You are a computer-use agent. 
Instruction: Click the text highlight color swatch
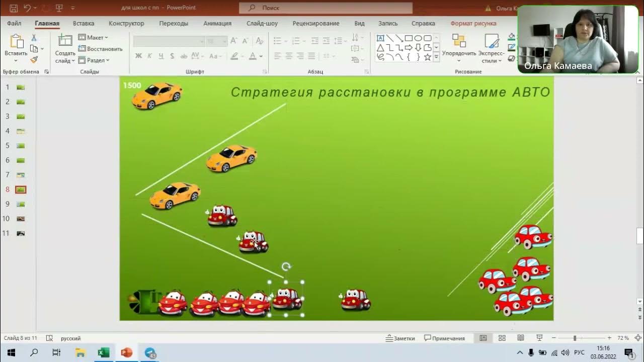pyautogui.click(x=234, y=56)
